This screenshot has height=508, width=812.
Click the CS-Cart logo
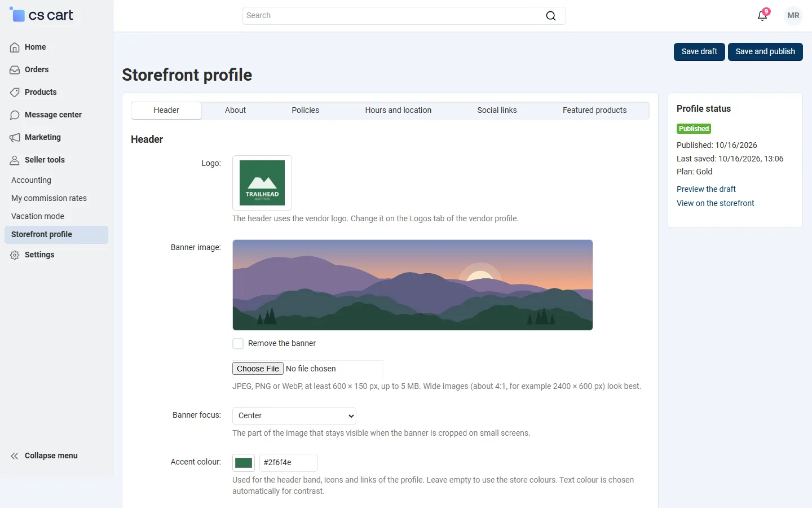(x=42, y=15)
